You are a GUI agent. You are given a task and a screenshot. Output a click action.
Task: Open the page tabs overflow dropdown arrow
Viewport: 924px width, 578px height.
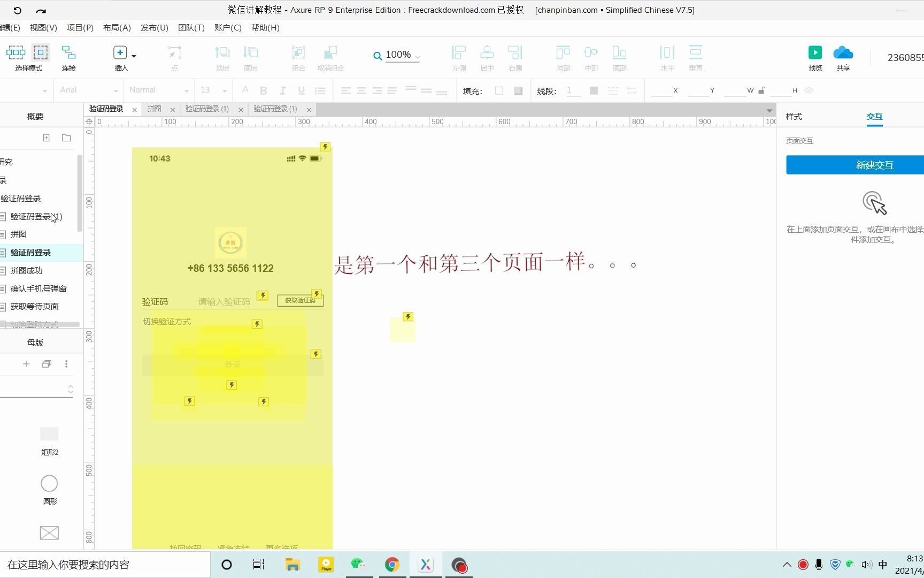coord(769,111)
